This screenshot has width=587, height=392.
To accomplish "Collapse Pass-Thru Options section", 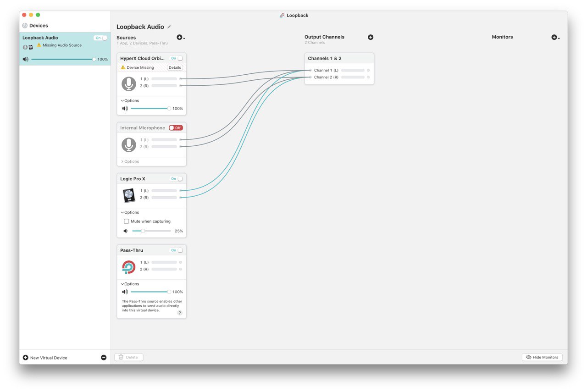I will (130, 284).
